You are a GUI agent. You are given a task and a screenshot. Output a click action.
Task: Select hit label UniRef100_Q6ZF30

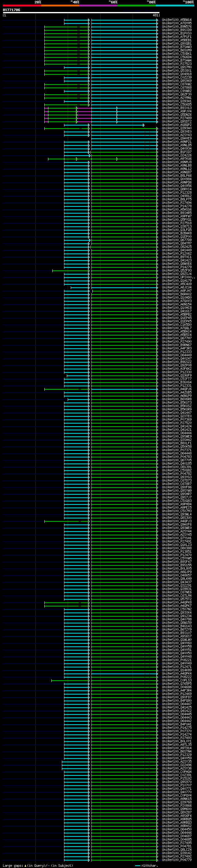pyautogui.click(x=177, y=94)
